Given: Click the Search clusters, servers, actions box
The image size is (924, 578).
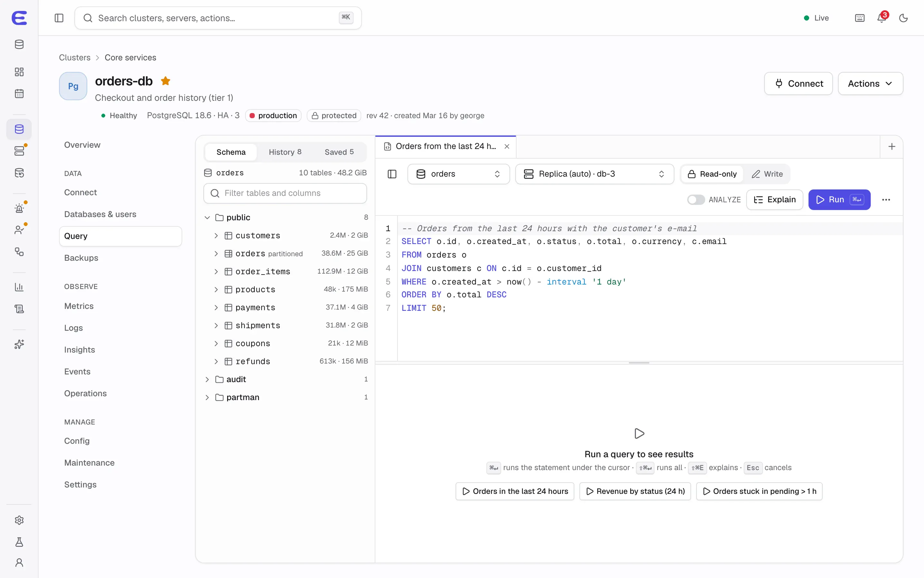Looking at the screenshot, I should 218,18.
